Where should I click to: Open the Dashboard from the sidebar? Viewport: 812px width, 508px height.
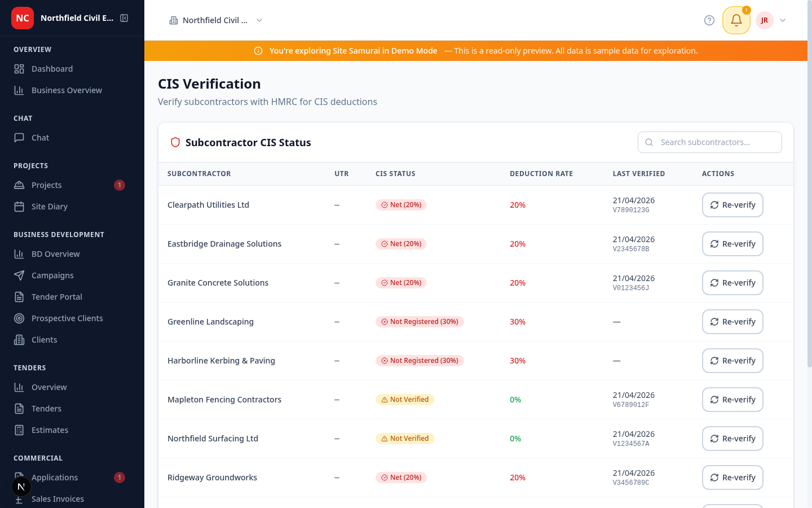51,68
